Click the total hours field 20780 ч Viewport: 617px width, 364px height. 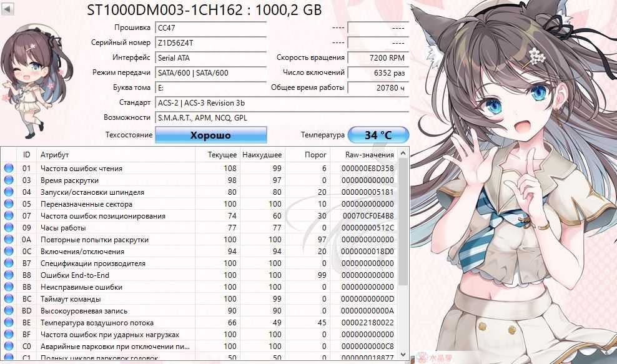pos(378,88)
